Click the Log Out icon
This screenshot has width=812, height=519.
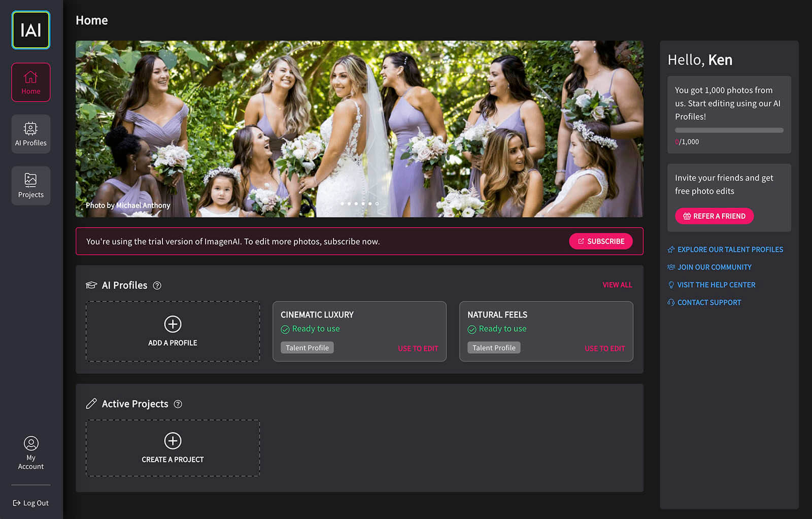pos(17,503)
